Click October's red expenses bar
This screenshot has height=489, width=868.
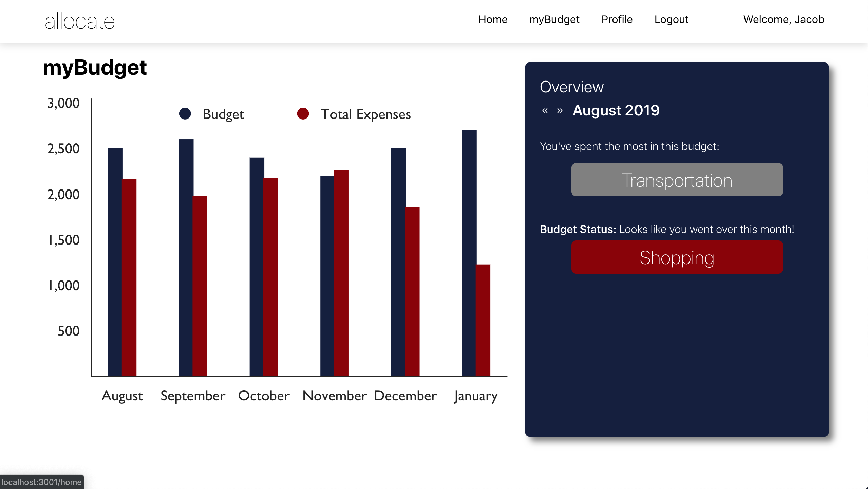[x=270, y=277]
